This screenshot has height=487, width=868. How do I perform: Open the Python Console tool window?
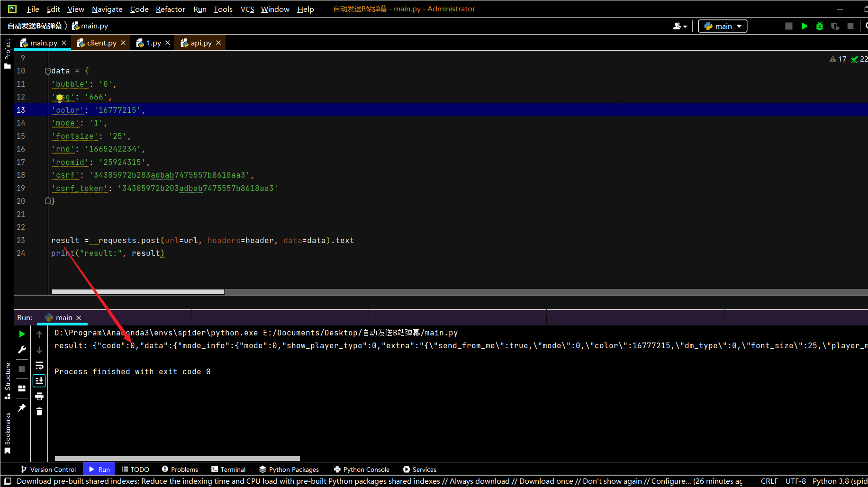[x=362, y=469]
